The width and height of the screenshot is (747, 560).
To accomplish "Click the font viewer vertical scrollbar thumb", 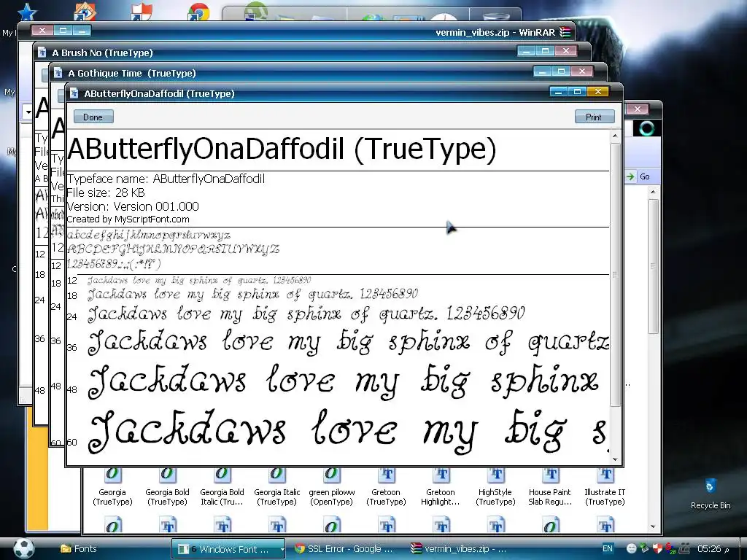I will click(615, 274).
